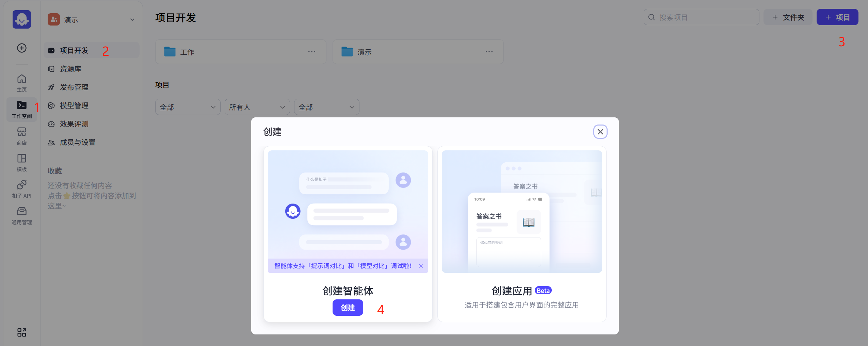The image size is (868, 346).
Task: Open the 扣子 API icon
Action: (x=22, y=189)
